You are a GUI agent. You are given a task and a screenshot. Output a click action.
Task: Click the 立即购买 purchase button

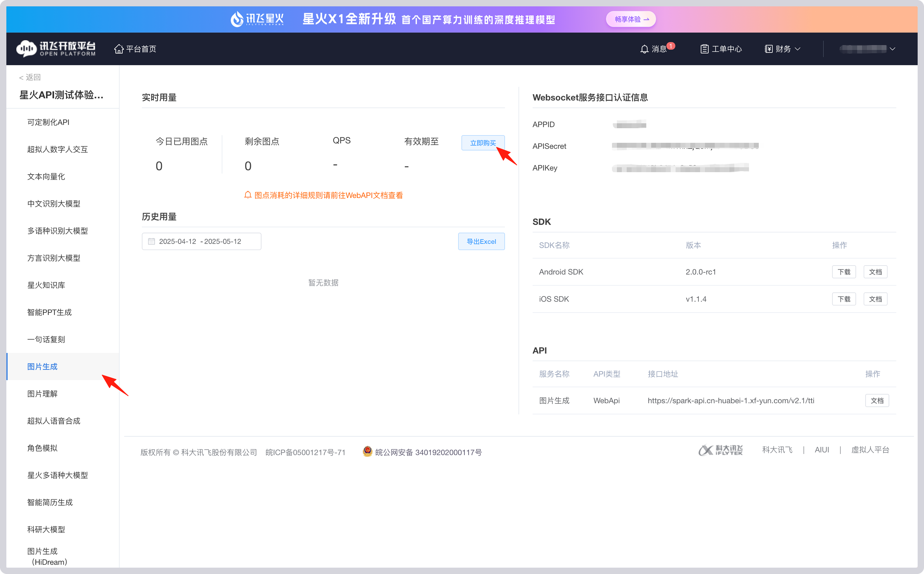pyautogui.click(x=483, y=143)
